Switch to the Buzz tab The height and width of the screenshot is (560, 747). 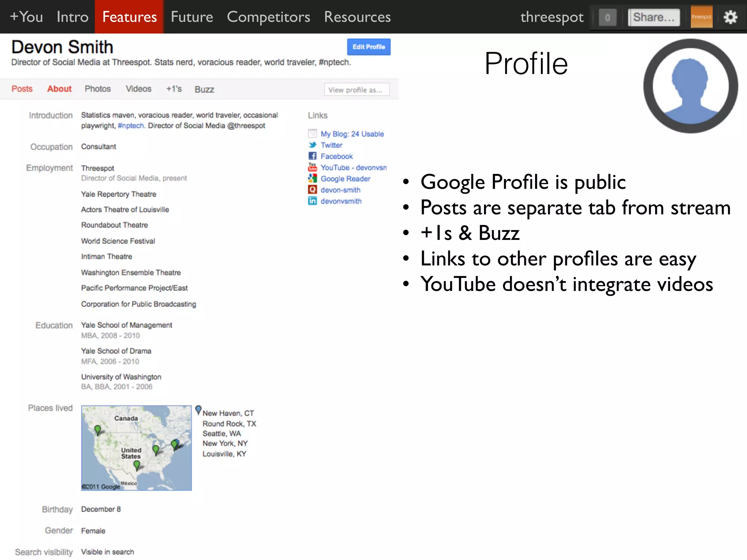(x=204, y=90)
